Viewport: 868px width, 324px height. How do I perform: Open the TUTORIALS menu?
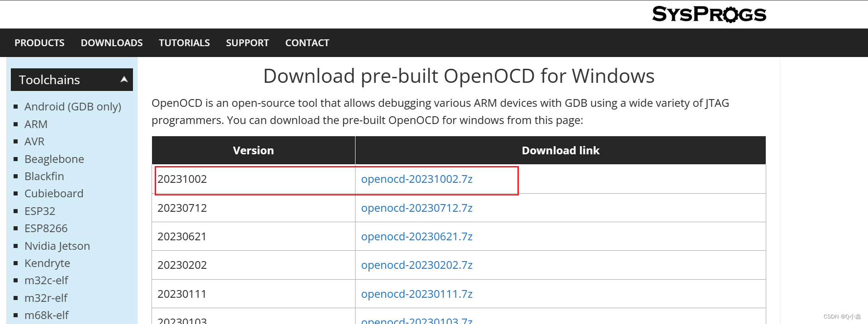click(184, 43)
